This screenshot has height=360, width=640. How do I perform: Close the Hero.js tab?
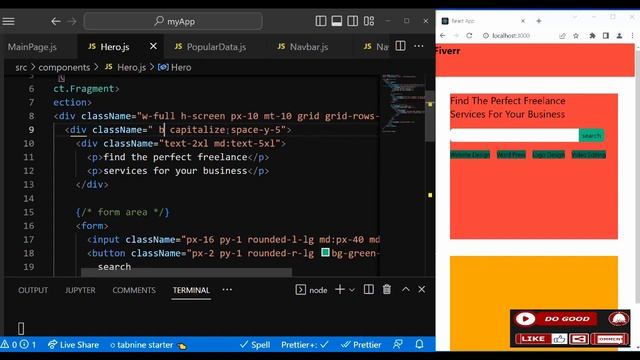153,46
